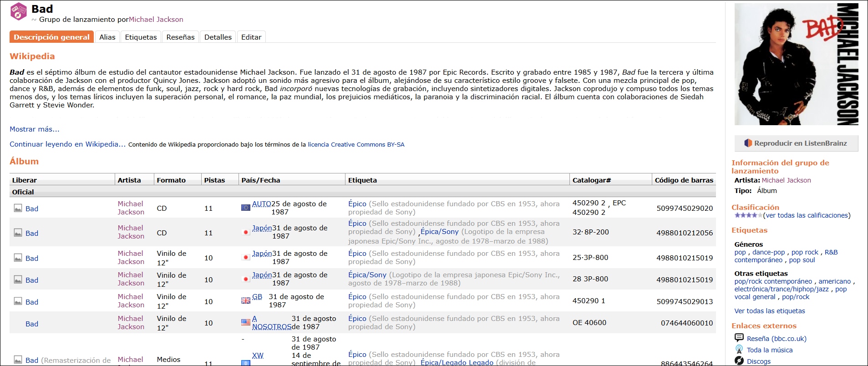Open the Descripción general tab
868x366 pixels.
click(51, 37)
